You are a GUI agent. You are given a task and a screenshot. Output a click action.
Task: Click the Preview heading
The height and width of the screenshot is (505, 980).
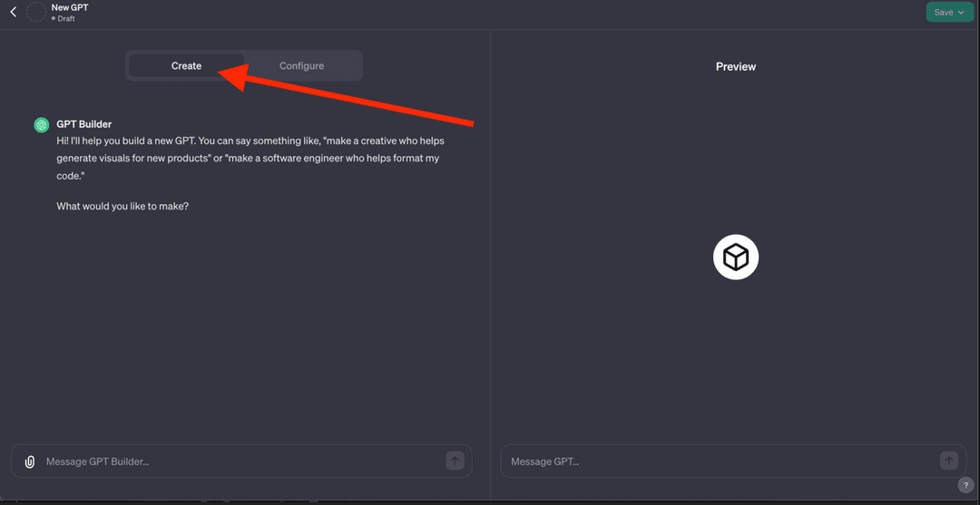[x=735, y=66]
